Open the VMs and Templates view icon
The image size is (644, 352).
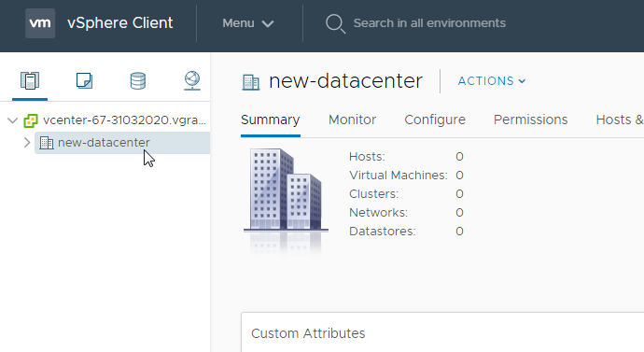point(84,80)
